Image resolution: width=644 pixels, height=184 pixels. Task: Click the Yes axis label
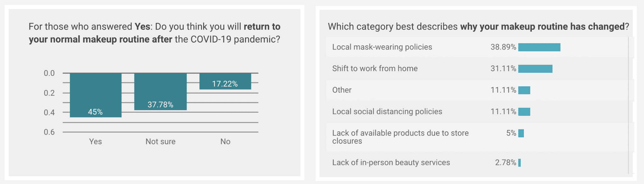pyautogui.click(x=95, y=141)
